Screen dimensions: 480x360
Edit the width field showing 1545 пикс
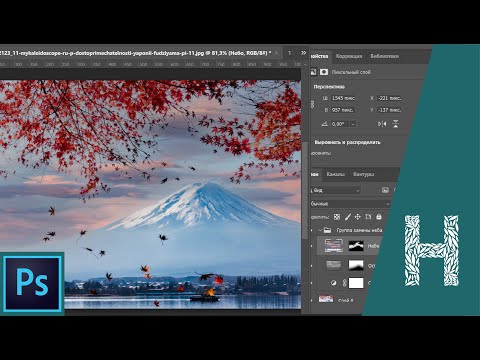[343, 98]
